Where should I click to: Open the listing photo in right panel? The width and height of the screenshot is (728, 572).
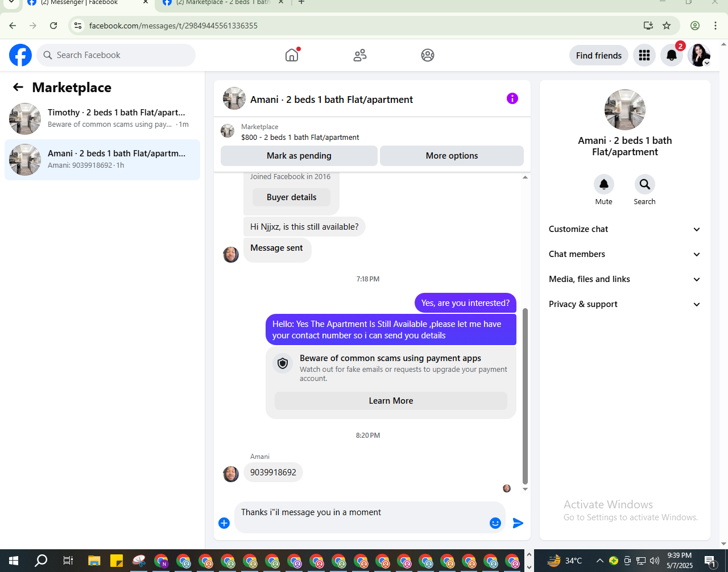[x=625, y=110]
